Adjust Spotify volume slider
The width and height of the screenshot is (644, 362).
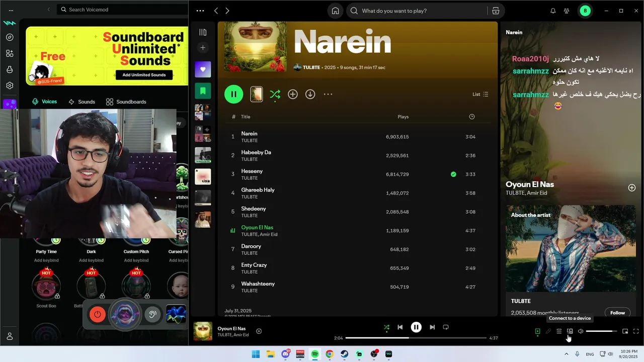point(602,331)
